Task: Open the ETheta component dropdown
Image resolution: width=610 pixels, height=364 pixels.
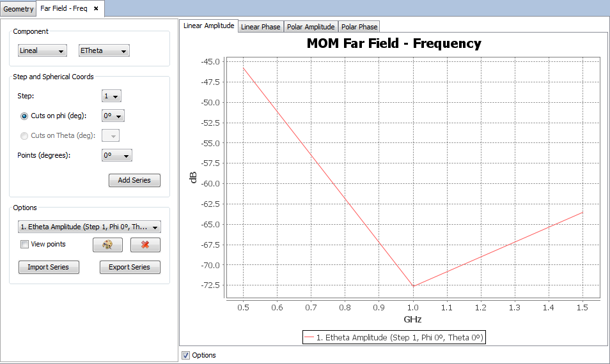Action: coord(104,50)
